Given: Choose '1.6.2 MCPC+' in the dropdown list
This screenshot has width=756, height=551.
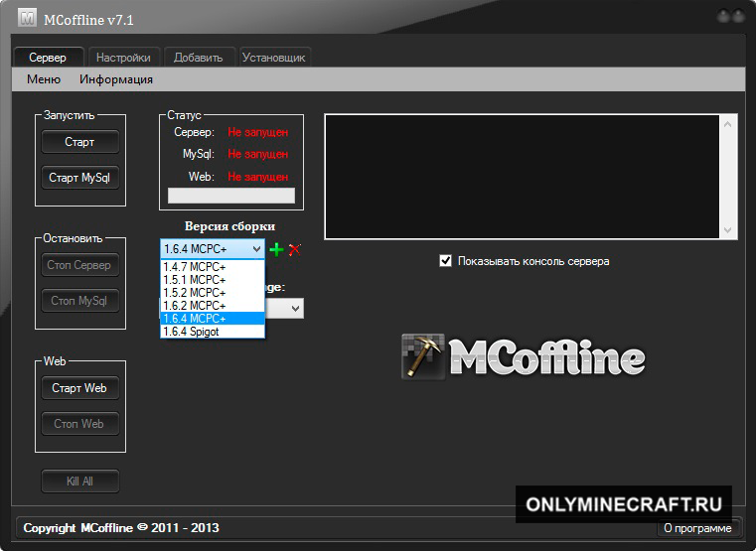Looking at the screenshot, I should 213,306.
